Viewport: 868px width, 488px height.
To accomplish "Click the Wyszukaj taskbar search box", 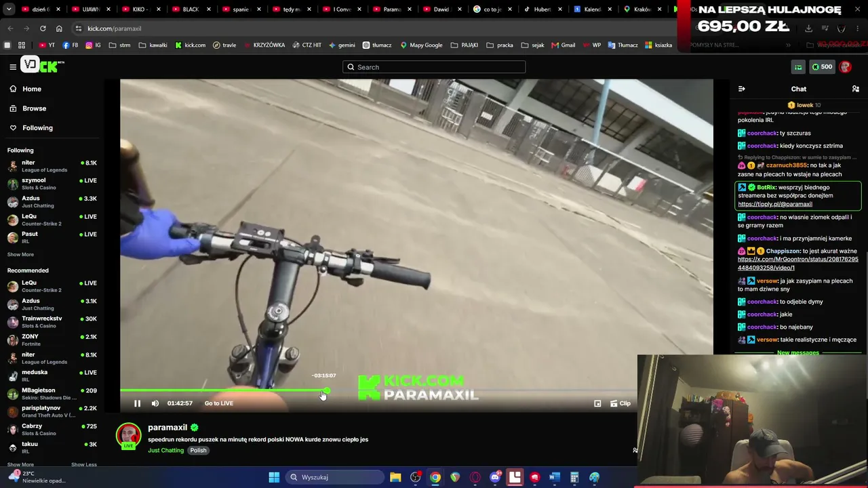I will pyautogui.click(x=336, y=477).
